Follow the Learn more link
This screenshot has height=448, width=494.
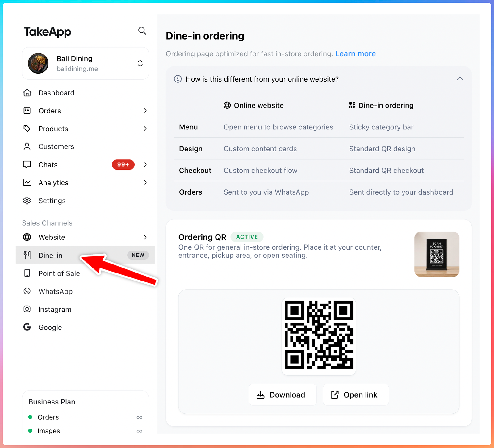(355, 54)
